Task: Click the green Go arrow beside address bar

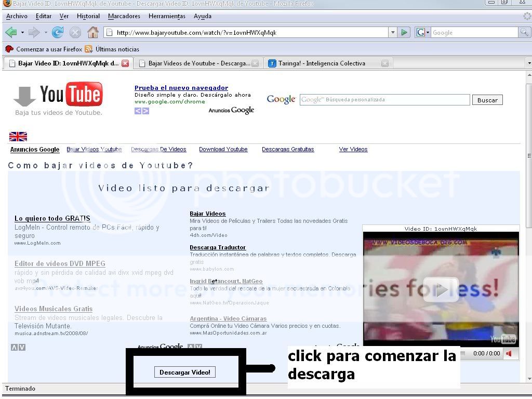Action: click(404, 33)
